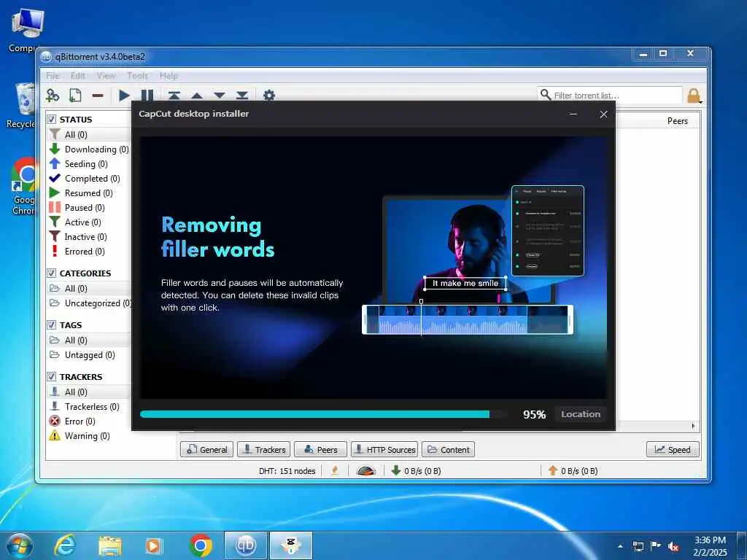The height and width of the screenshot is (560, 747).
Task: Open qBittorrent options gear icon
Action: point(269,96)
